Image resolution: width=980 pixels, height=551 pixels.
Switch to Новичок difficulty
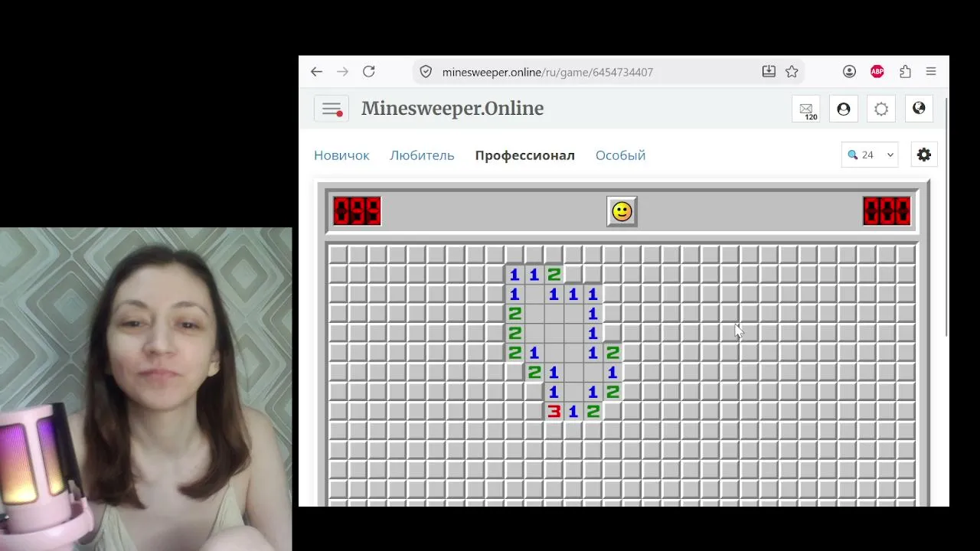pyautogui.click(x=341, y=155)
